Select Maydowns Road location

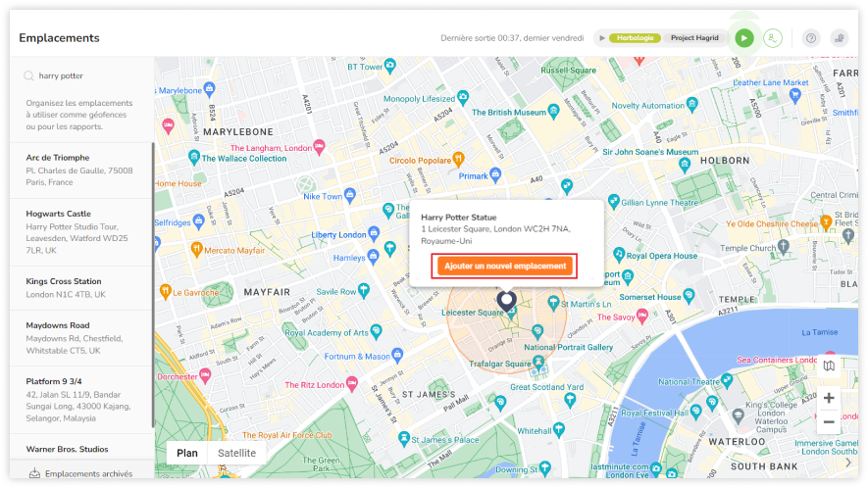80,338
